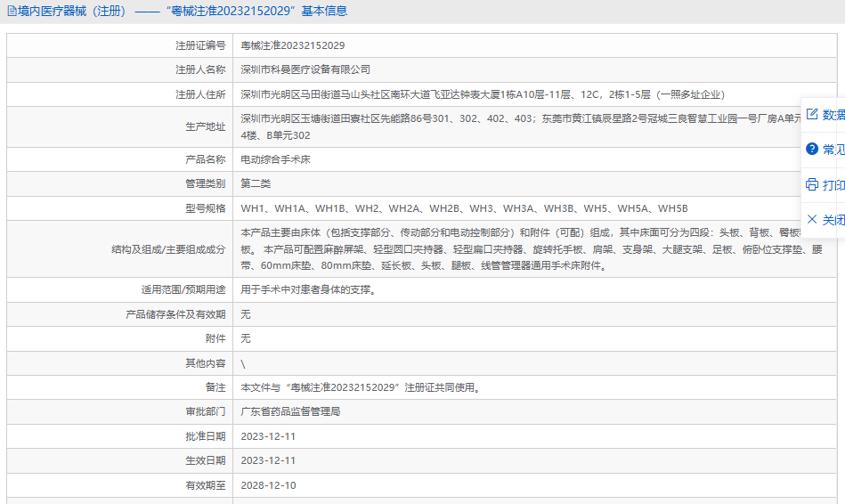Click the 无 value beside 附件
This screenshot has height=504, width=845.
tap(246, 338)
